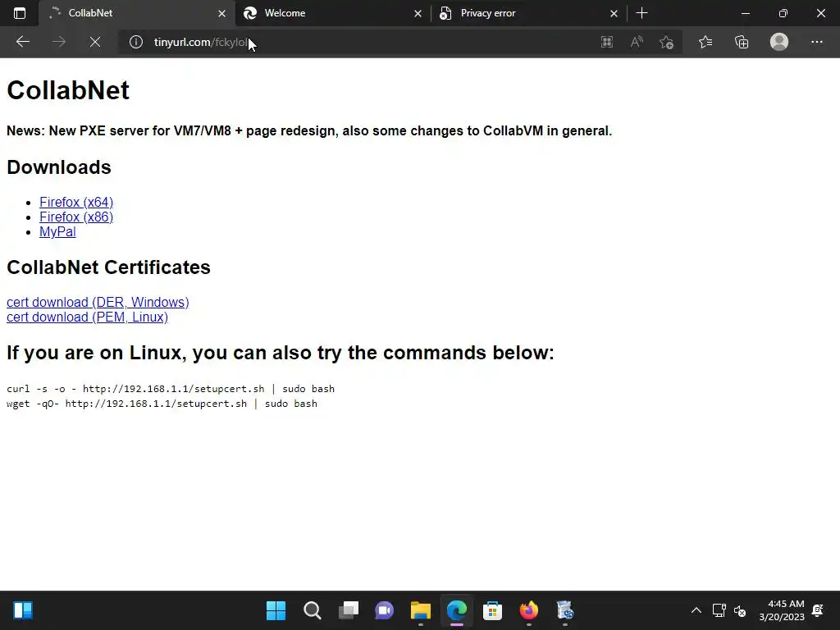Open Settings and more menu

click(816, 42)
